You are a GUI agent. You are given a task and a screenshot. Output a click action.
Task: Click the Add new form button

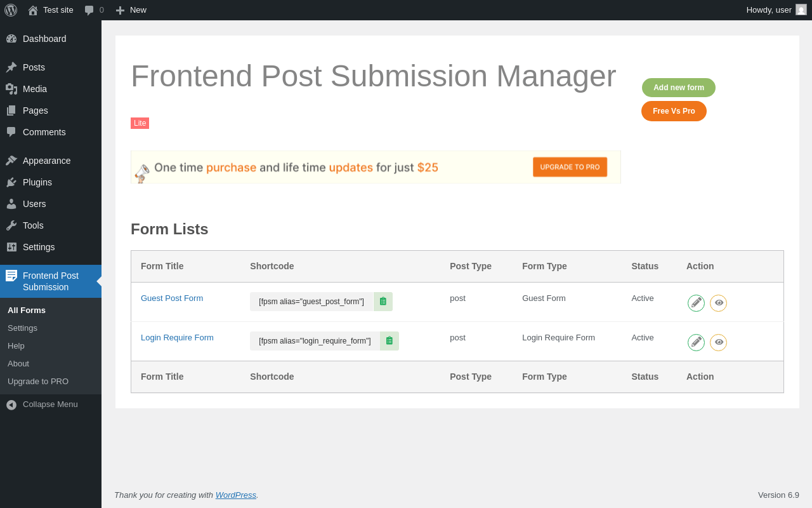point(678,88)
